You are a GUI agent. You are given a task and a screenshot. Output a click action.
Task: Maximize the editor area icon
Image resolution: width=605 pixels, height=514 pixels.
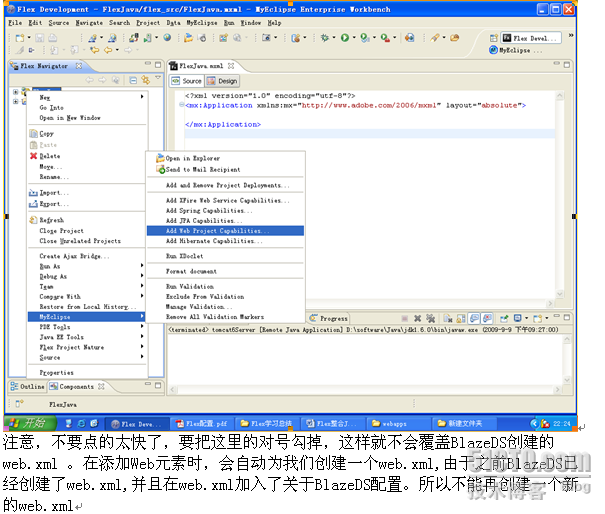pyautogui.click(x=567, y=65)
